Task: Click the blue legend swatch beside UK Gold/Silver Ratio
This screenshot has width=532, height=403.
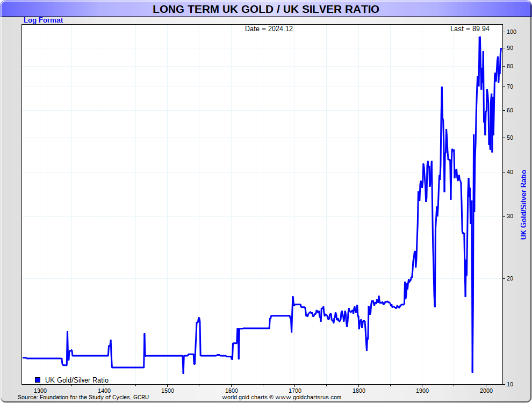Action: [x=38, y=380]
